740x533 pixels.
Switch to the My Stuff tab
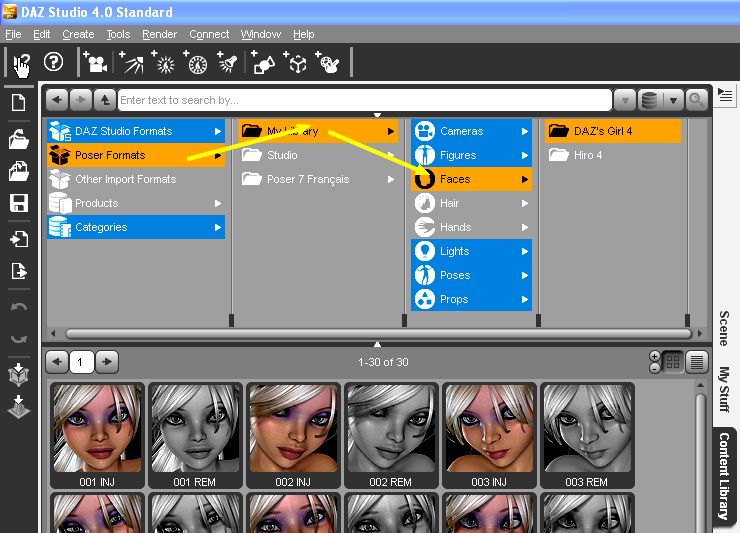pyautogui.click(x=724, y=389)
